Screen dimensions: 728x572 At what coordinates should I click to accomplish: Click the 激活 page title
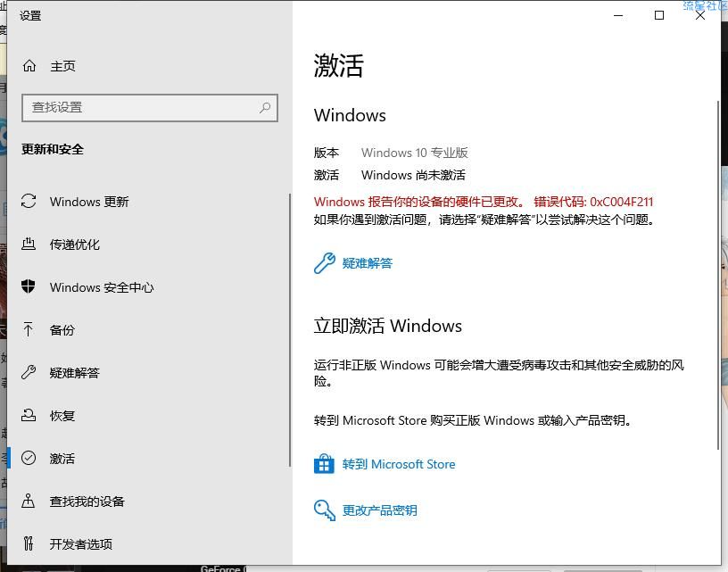point(338,65)
